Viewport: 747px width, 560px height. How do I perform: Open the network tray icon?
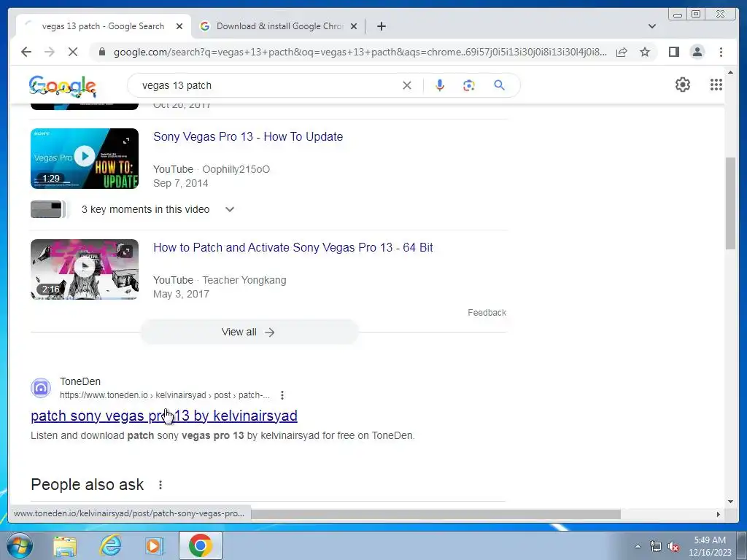click(656, 547)
